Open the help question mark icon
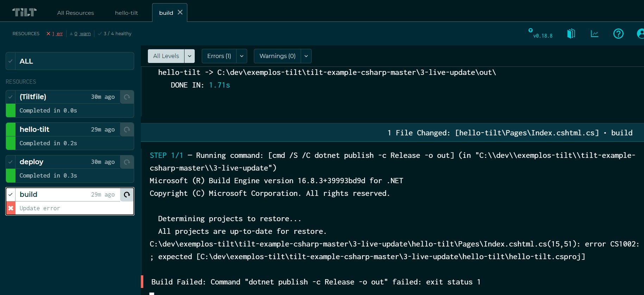 pyautogui.click(x=618, y=33)
